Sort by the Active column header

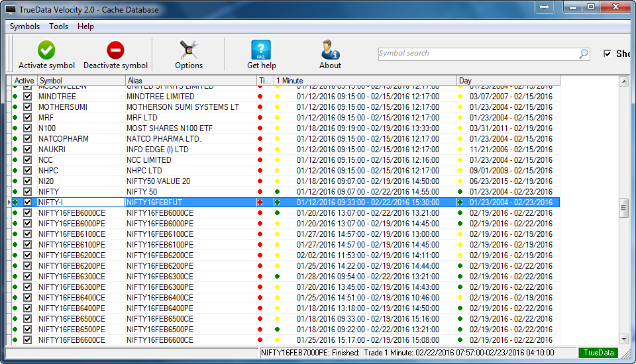25,81
